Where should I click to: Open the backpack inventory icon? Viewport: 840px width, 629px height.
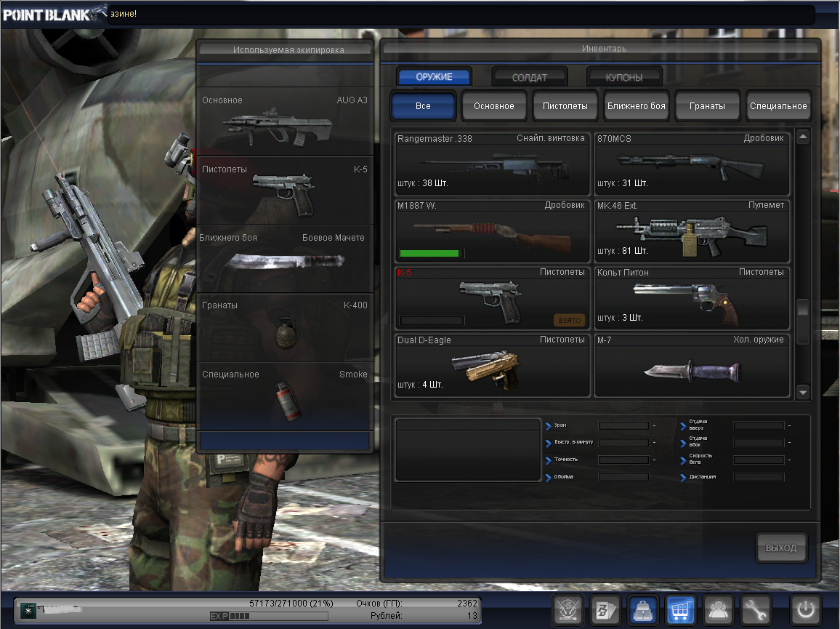(x=643, y=610)
